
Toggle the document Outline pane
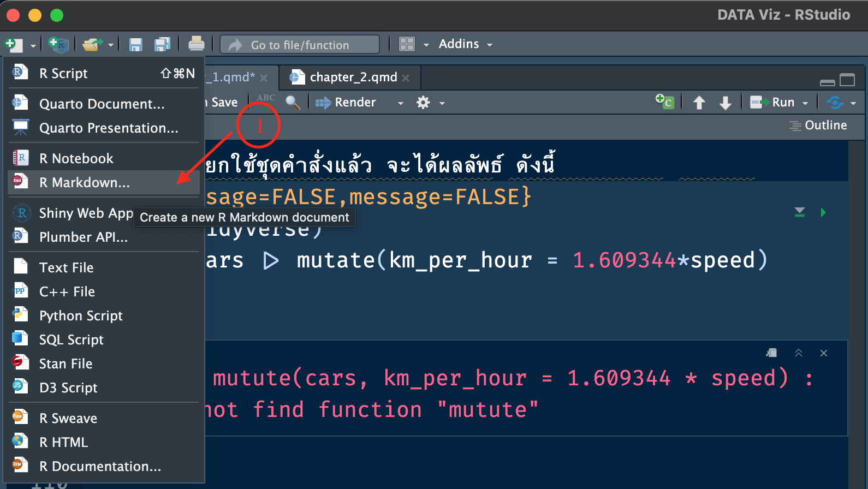818,126
